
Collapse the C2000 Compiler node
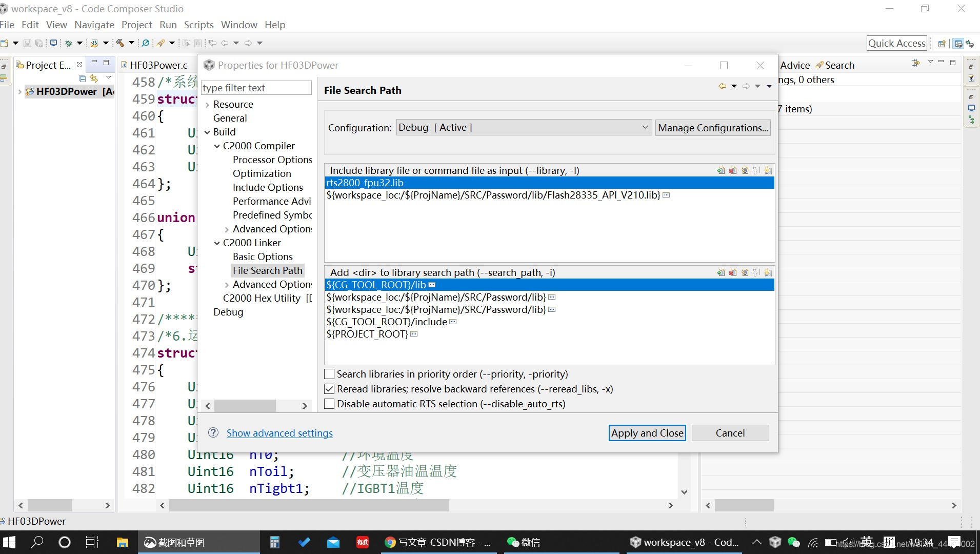217,146
